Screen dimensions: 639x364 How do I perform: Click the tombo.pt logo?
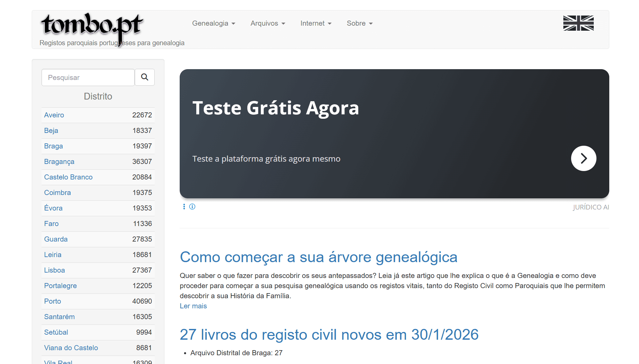92,26
